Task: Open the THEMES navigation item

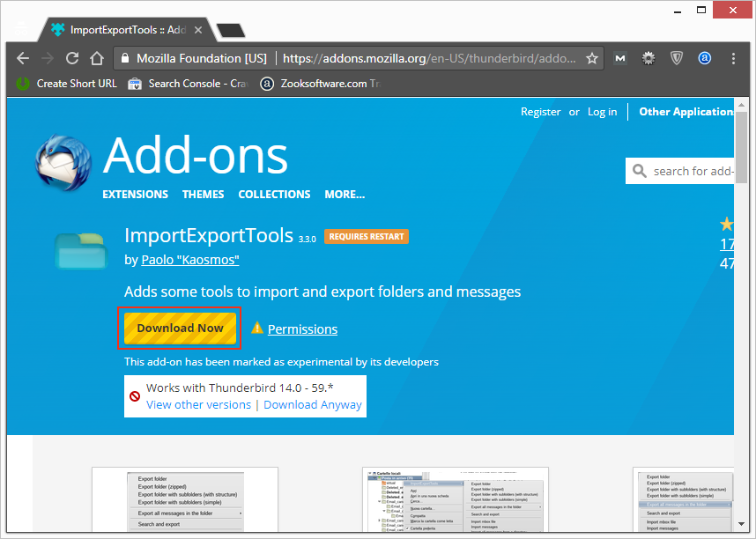Action: coord(203,195)
